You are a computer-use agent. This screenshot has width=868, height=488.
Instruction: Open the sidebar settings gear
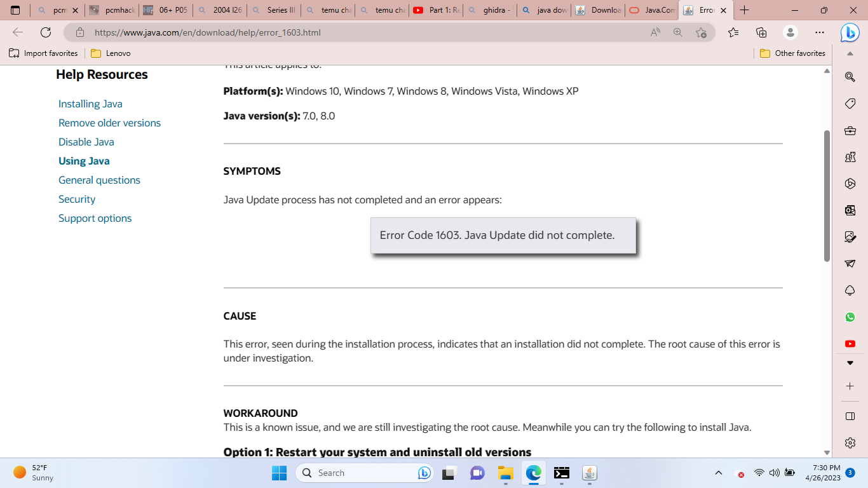pos(850,443)
